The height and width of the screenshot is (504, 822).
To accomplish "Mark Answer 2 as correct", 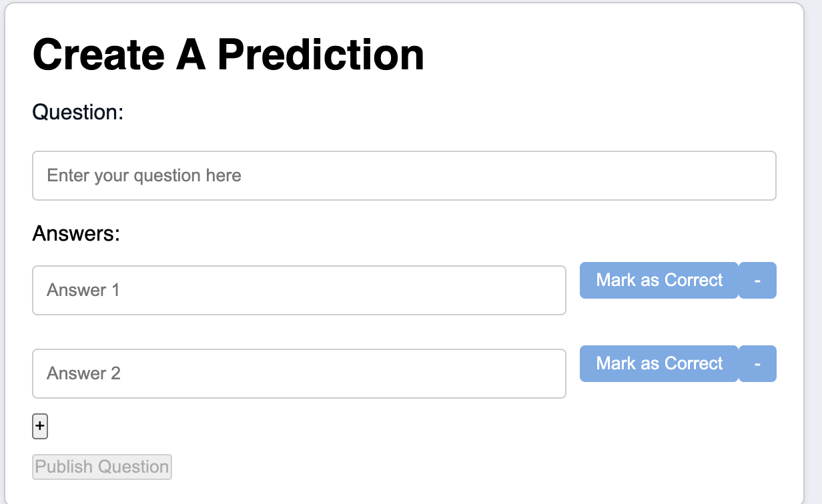I will (659, 363).
